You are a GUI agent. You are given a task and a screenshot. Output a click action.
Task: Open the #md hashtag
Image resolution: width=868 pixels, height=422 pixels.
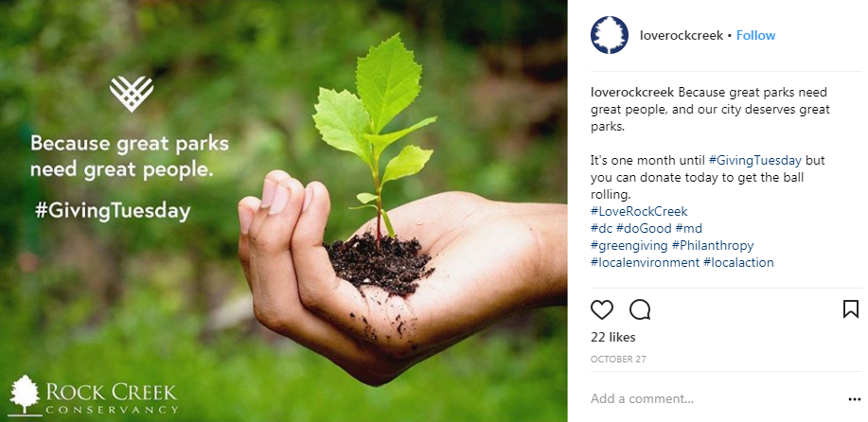(x=689, y=228)
